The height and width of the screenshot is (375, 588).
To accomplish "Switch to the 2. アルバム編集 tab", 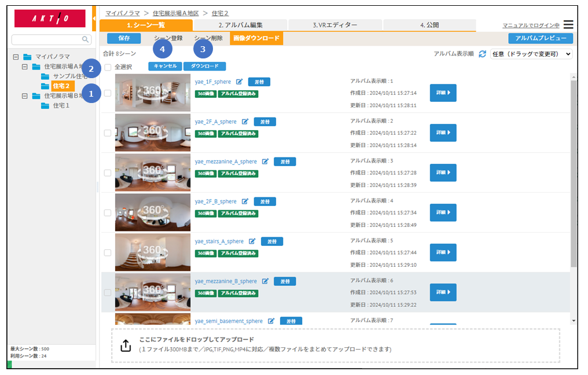I will pos(240,25).
